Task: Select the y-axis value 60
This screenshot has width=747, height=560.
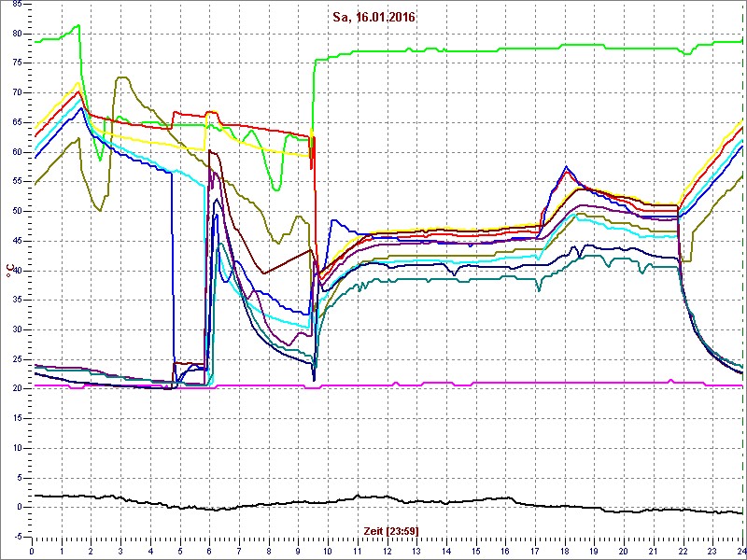Action: coord(17,152)
